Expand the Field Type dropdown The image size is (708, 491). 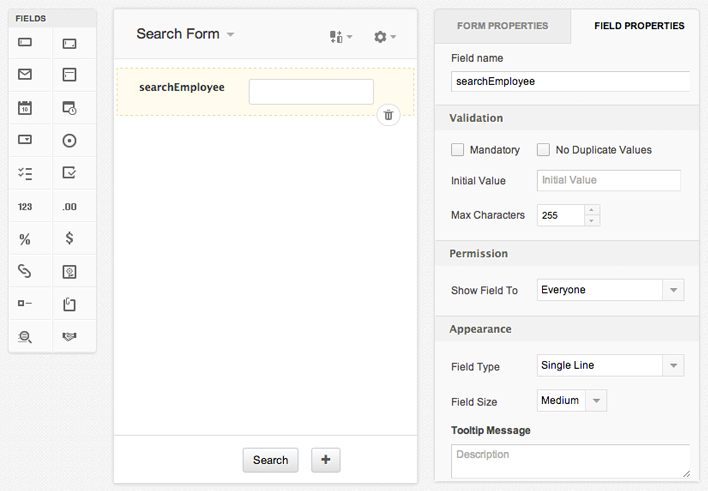tap(610, 365)
